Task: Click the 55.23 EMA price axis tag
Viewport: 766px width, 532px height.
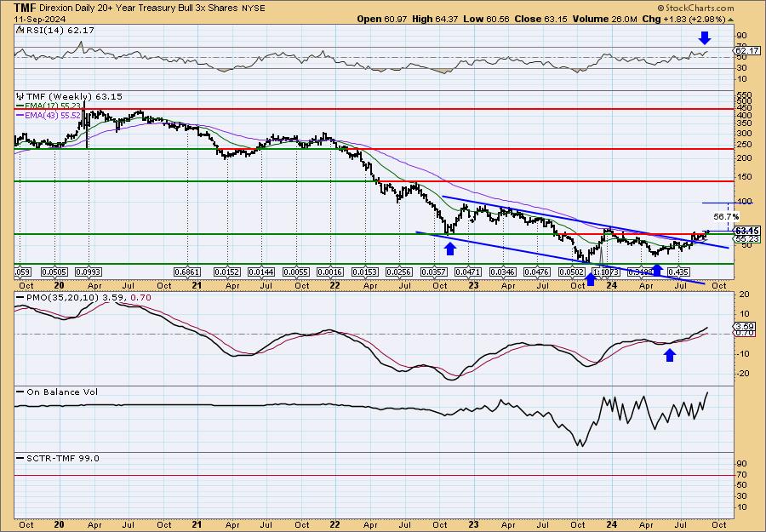Action: [x=747, y=238]
